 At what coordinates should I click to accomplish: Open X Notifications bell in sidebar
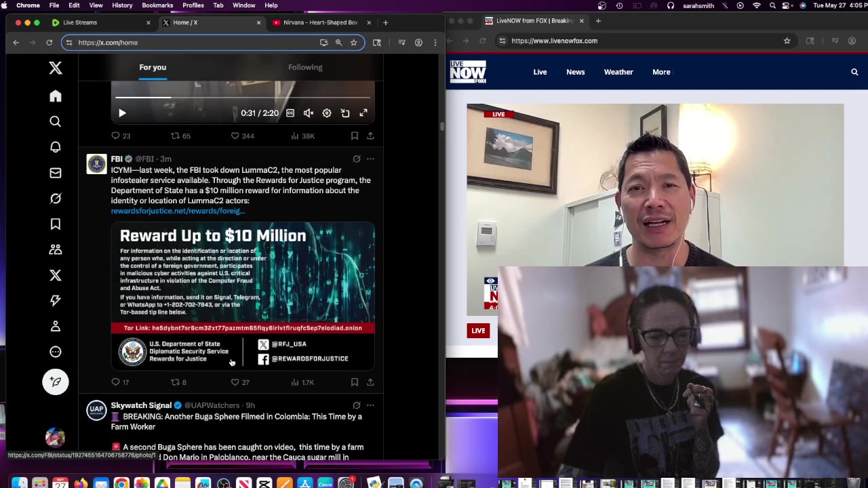pyautogui.click(x=56, y=147)
